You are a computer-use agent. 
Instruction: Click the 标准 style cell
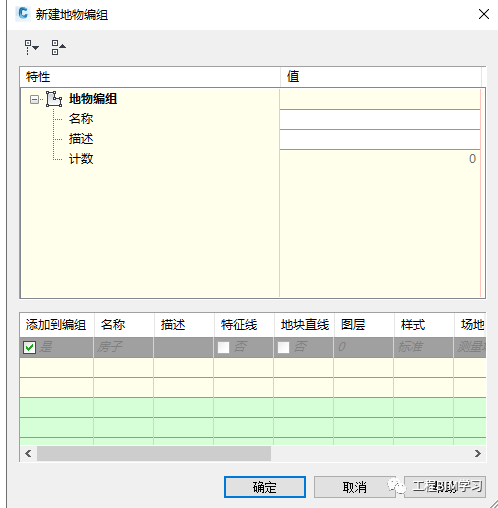coord(423,347)
